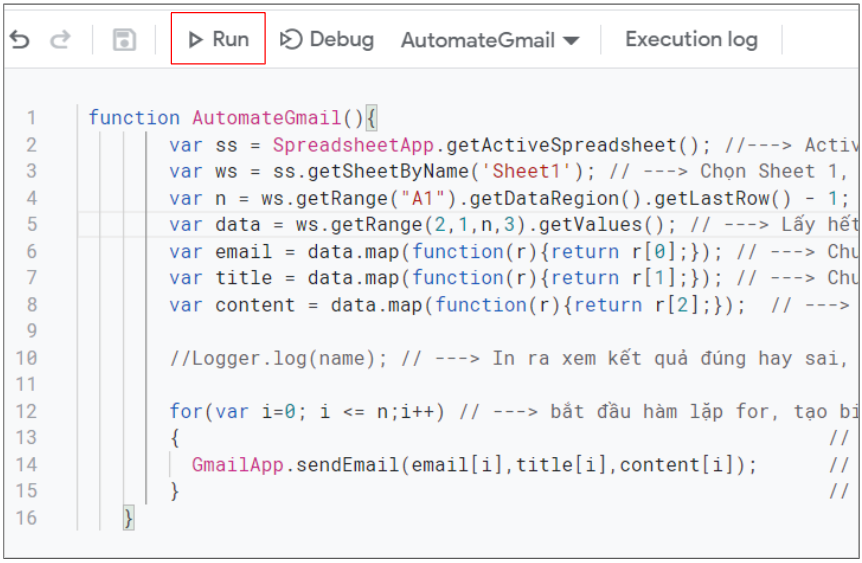Image resolution: width=862 pixels, height=563 pixels.
Task: Place cursor on SpreadsheetApp in line 2
Action: coord(353,145)
